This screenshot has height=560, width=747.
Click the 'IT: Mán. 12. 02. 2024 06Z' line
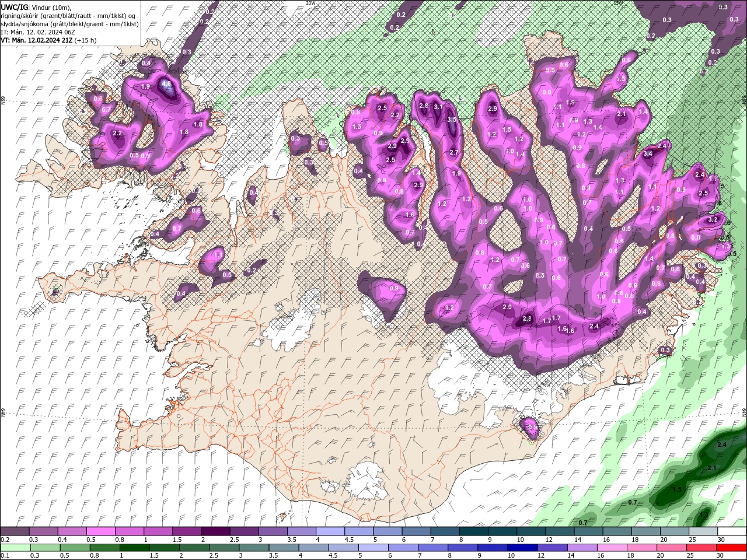38,32
